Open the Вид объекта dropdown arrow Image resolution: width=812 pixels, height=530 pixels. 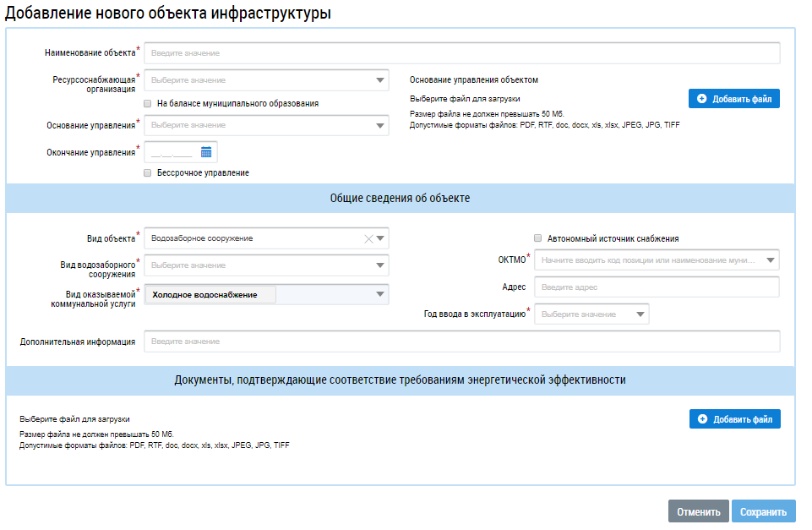pos(380,239)
